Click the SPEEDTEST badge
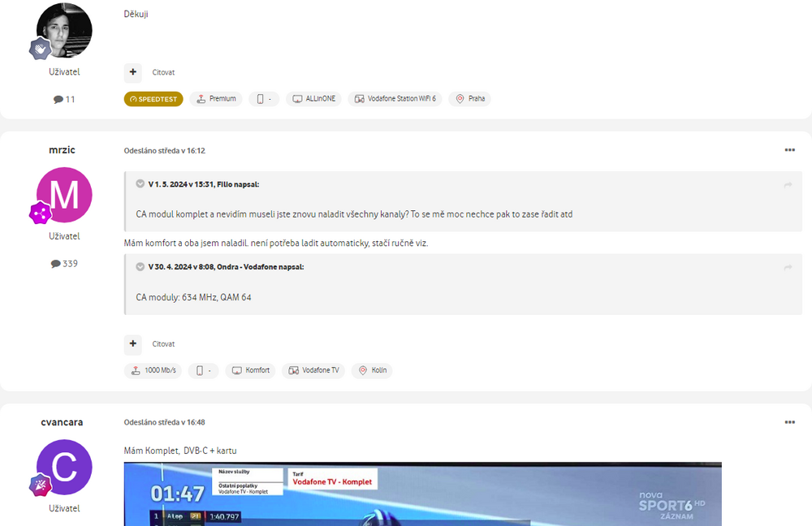 153,99
